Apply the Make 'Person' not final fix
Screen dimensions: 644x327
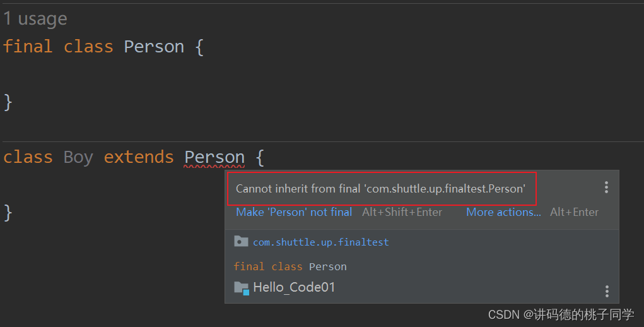click(293, 212)
